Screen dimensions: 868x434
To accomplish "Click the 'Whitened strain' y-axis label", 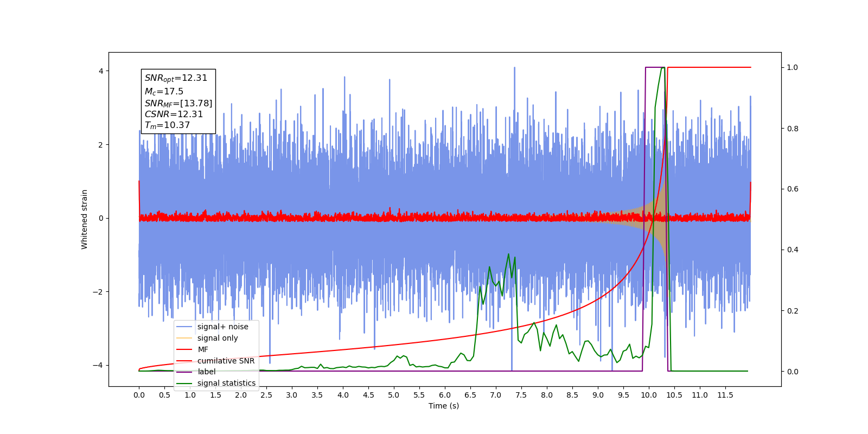I will 84,219.
